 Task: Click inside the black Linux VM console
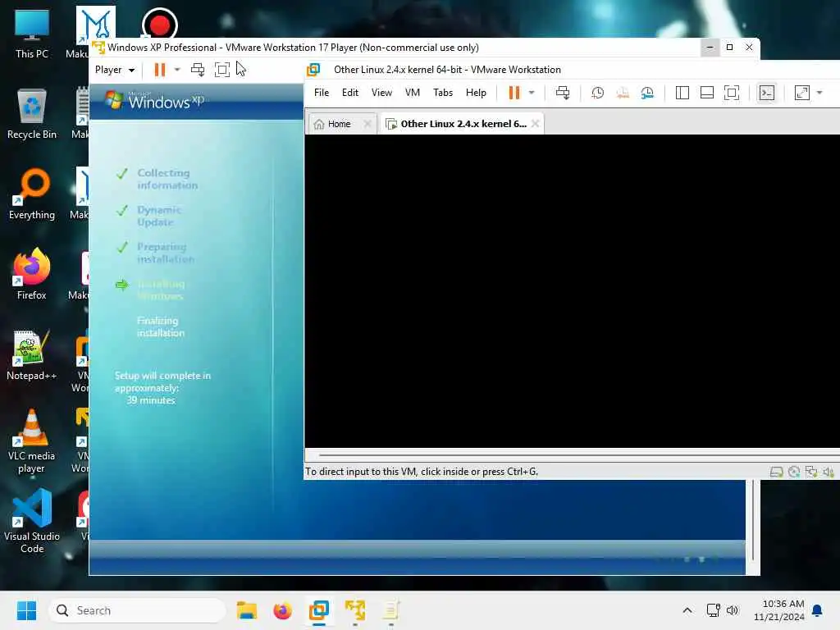point(572,291)
